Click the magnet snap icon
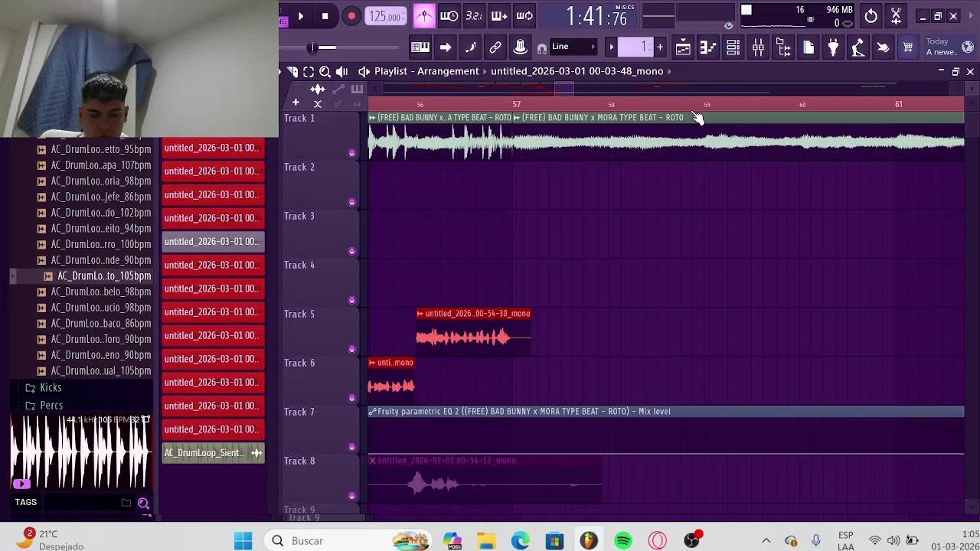Screen dimensions: 980x551 click(542, 47)
